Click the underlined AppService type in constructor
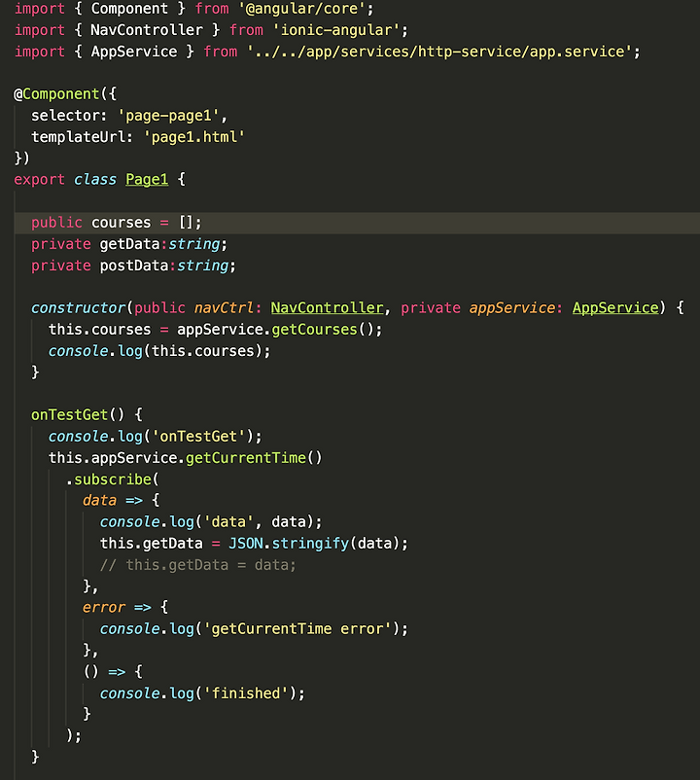The height and width of the screenshot is (780, 700). [x=615, y=308]
